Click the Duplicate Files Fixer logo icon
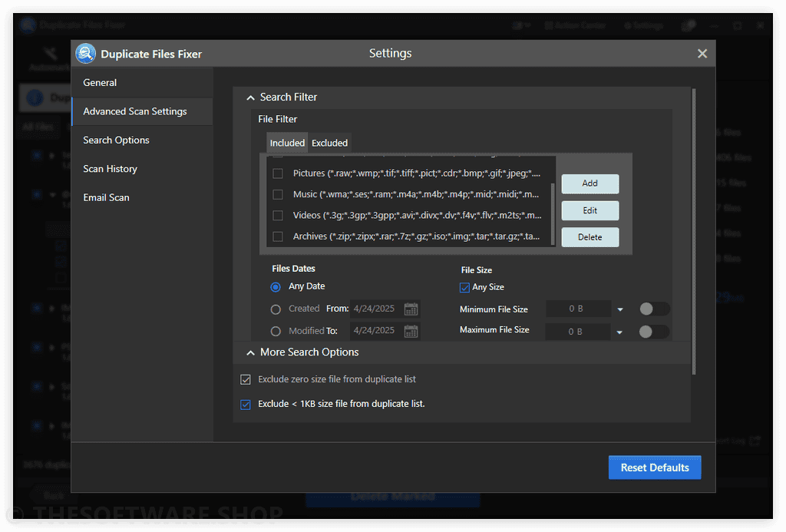This screenshot has height=532, width=786. click(86, 53)
